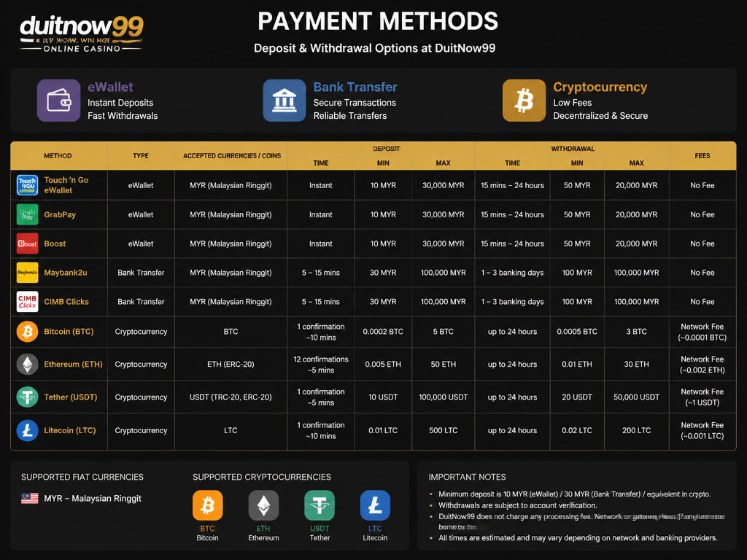The width and height of the screenshot is (747, 560).
Task: Click the note about account verification
Action: (x=517, y=505)
